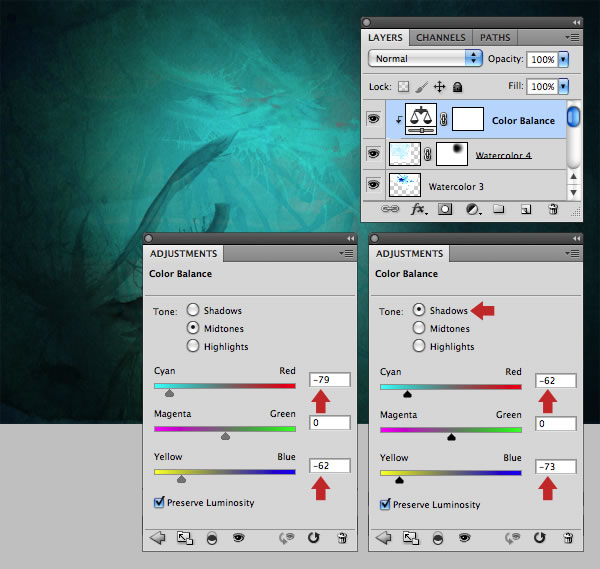Open the layer style fx menu

[419, 209]
